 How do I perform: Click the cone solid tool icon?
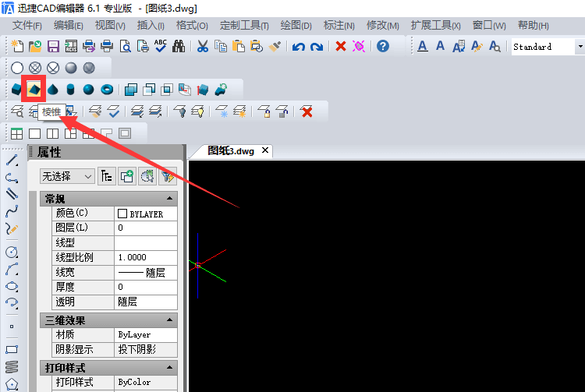pyautogui.click(x=52, y=90)
